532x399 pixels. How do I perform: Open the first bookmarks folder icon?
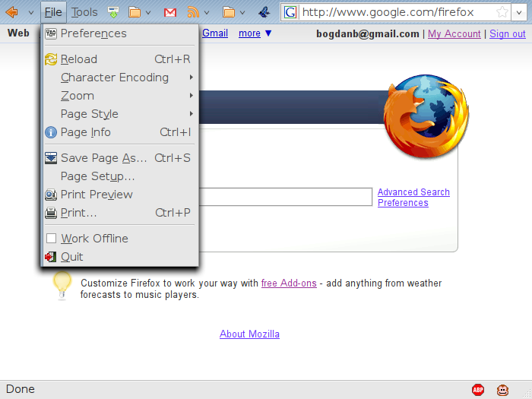pos(135,13)
